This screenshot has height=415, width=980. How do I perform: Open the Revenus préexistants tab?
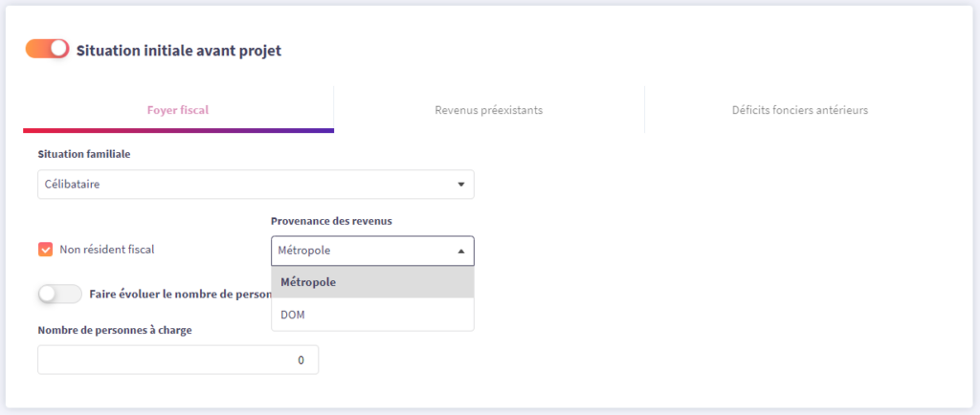click(488, 110)
